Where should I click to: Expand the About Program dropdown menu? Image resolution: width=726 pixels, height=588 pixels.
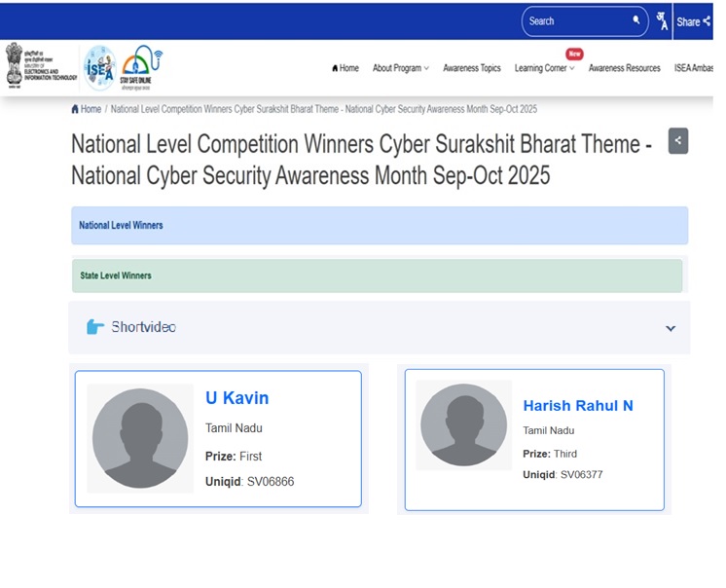pyautogui.click(x=400, y=68)
